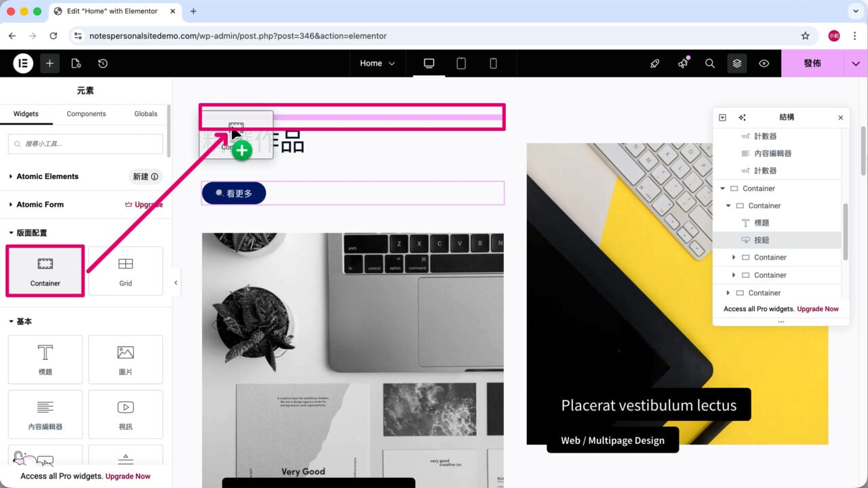Collapse the 基本 section
The image size is (868, 488).
click(20, 321)
